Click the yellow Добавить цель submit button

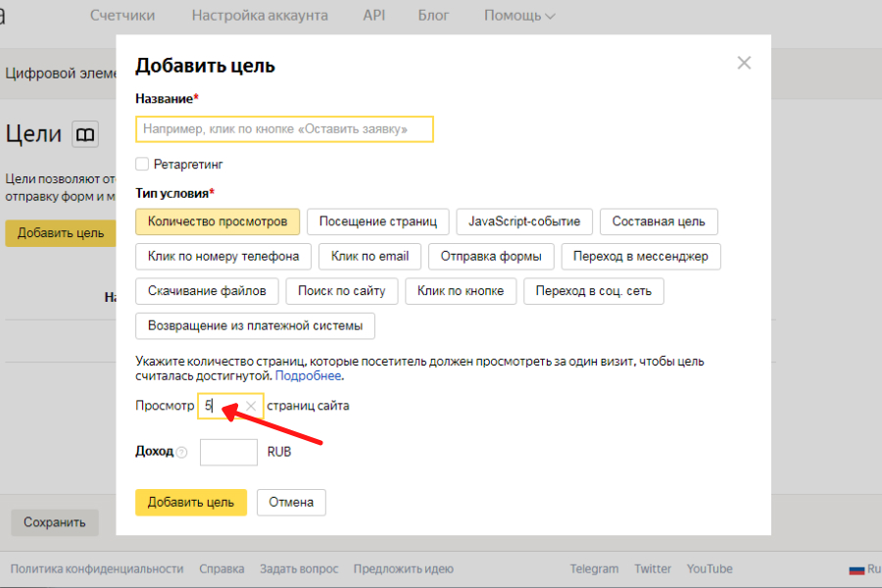(x=191, y=503)
